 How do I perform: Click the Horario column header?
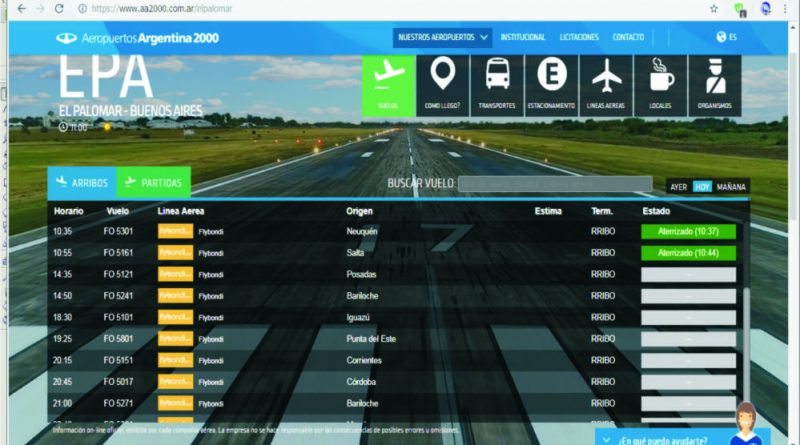coord(68,211)
